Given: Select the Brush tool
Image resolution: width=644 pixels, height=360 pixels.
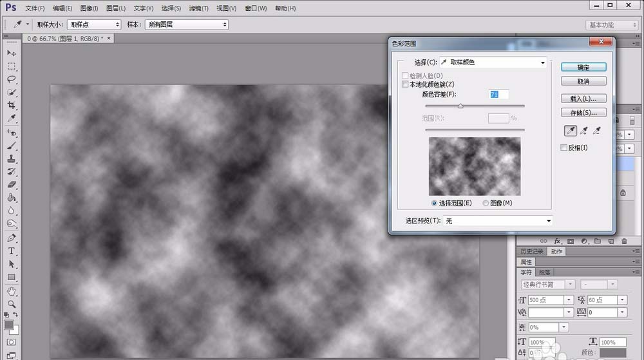Looking at the screenshot, I should [x=12, y=146].
